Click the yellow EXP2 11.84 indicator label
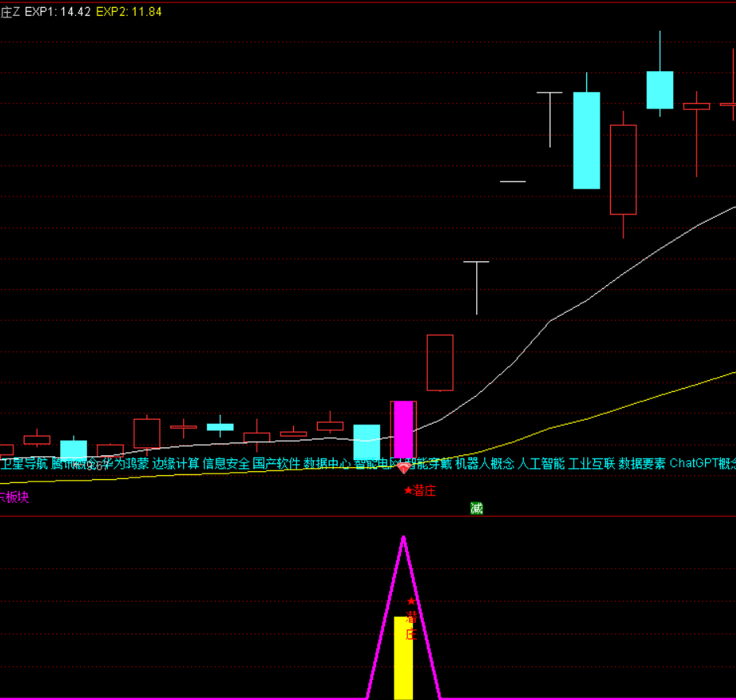736x700 pixels. click(128, 12)
